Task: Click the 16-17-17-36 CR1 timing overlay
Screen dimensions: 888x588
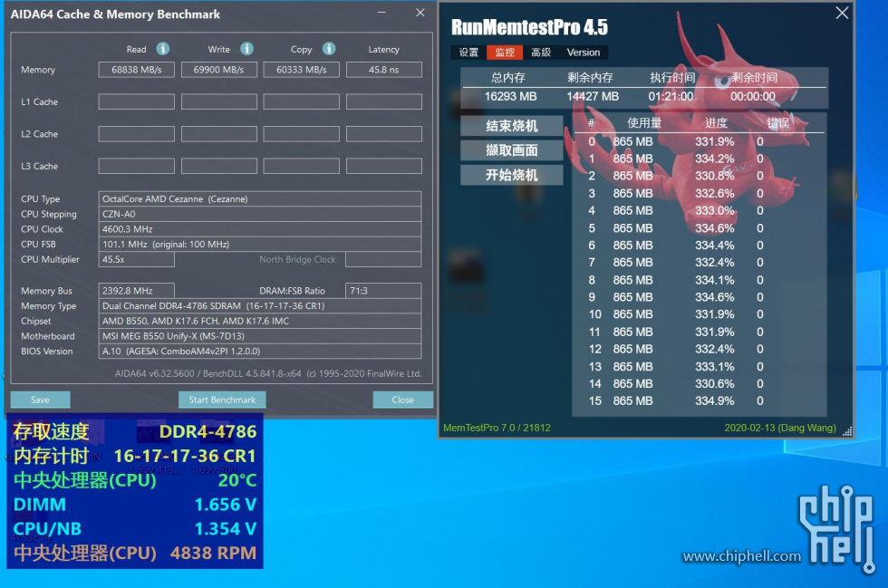Action: pos(185,456)
